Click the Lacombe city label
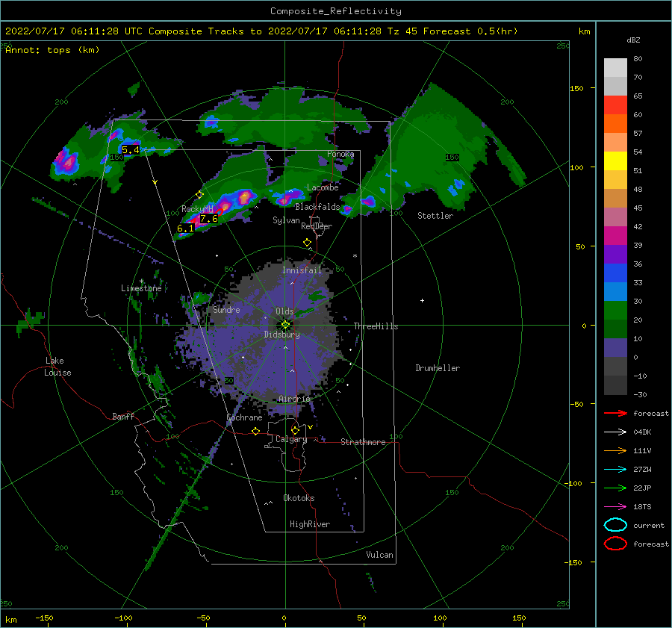The width and height of the screenshot is (672, 628). click(323, 187)
